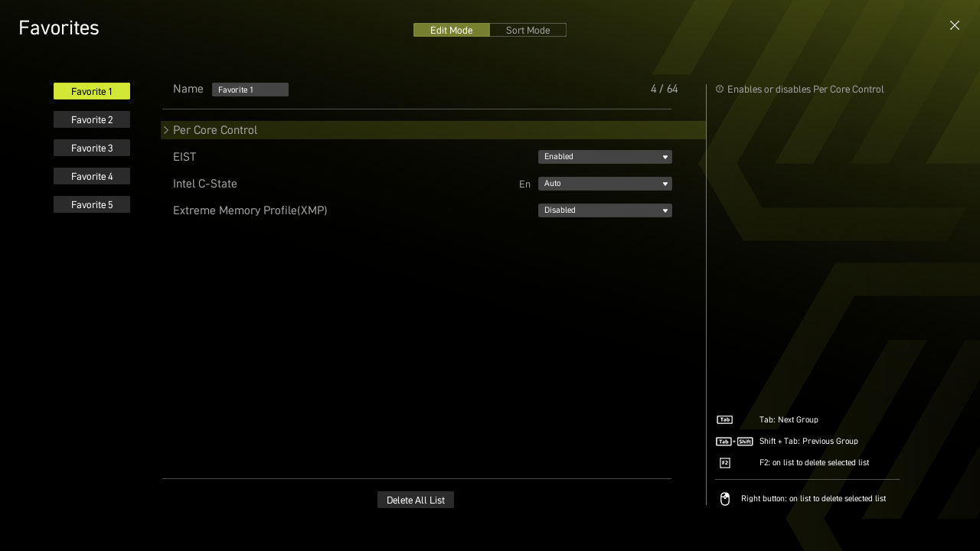Open the EIST Enabled dropdown
Viewport: 980px width, 551px height.
(604, 157)
